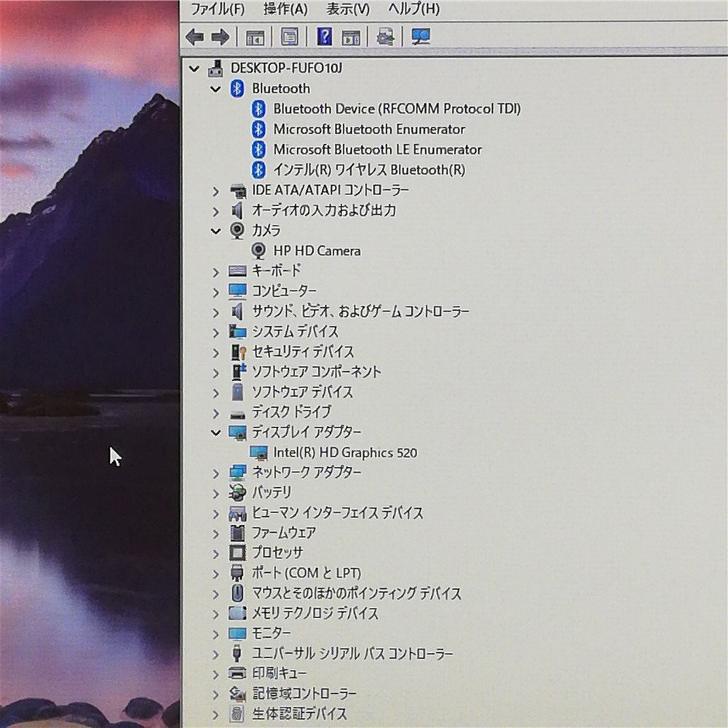Select Intel(R) HD Graphics 520 device
This screenshot has height=728, width=728.
[345, 453]
